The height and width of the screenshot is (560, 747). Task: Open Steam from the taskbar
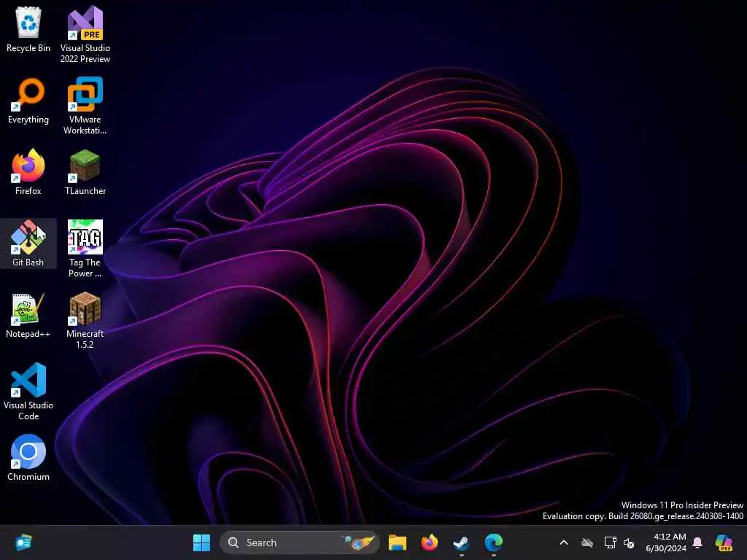461,542
